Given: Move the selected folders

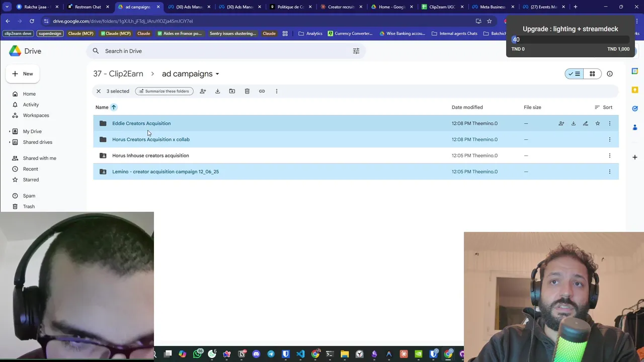Looking at the screenshot, I should [x=232, y=91].
